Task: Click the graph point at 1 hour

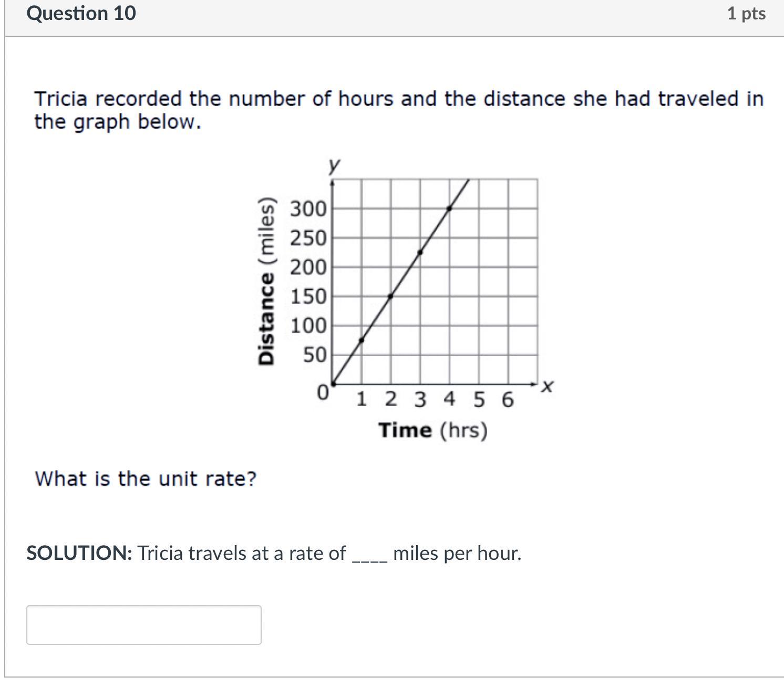Action: (x=361, y=340)
